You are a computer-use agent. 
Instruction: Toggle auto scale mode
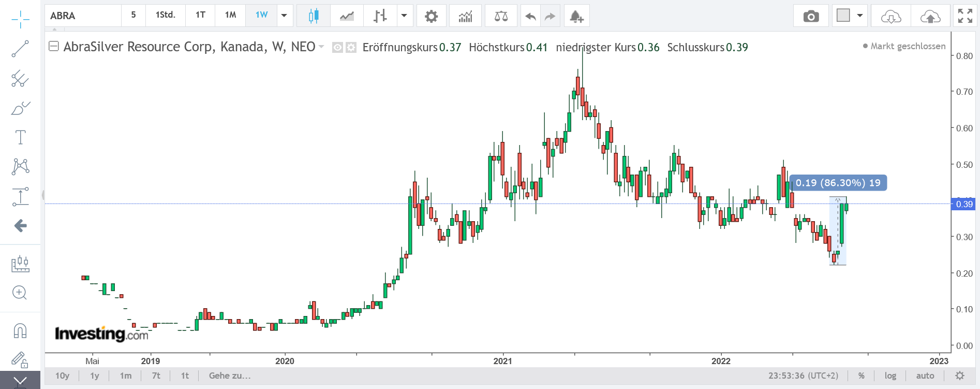(925, 376)
